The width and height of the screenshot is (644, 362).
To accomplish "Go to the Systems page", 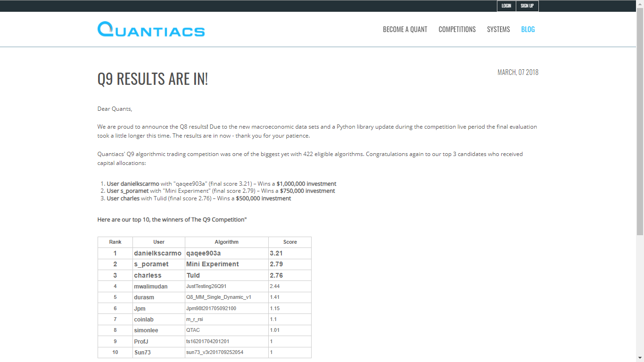I will pyautogui.click(x=498, y=29).
